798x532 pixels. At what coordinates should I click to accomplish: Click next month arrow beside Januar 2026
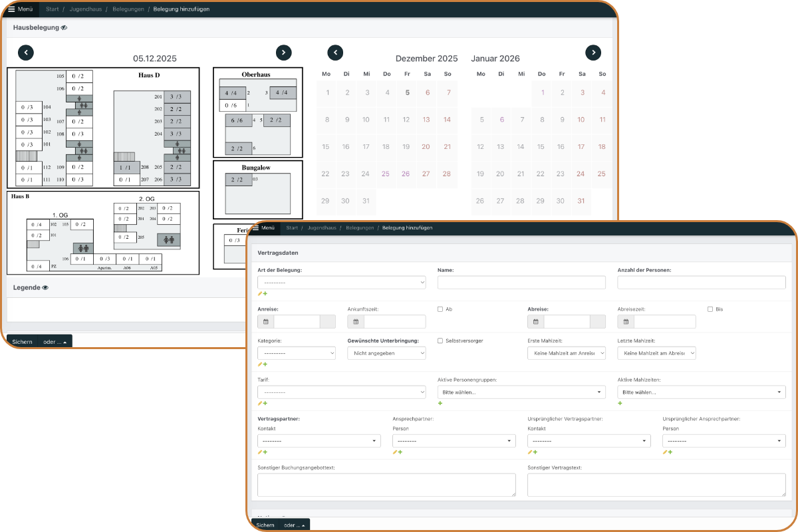(x=593, y=53)
